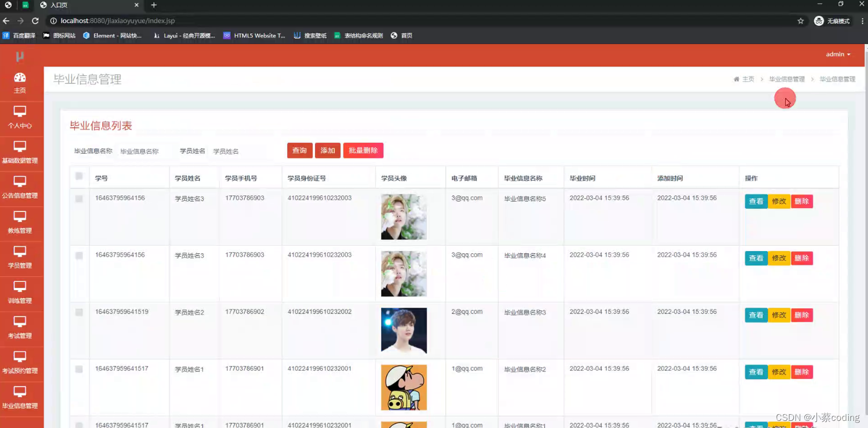Open 毕业信息管理 in the sidebar
Viewport: 868px width, 428px height.
click(20, 398)
